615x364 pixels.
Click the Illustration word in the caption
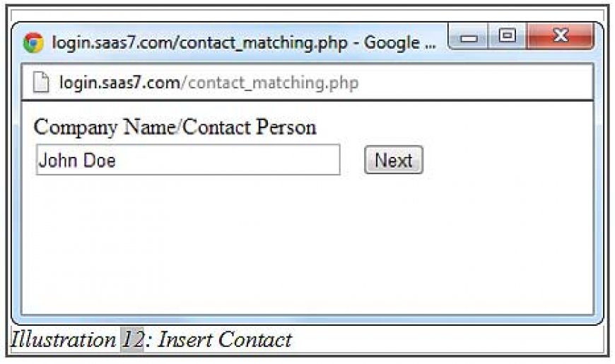point(63,339)
